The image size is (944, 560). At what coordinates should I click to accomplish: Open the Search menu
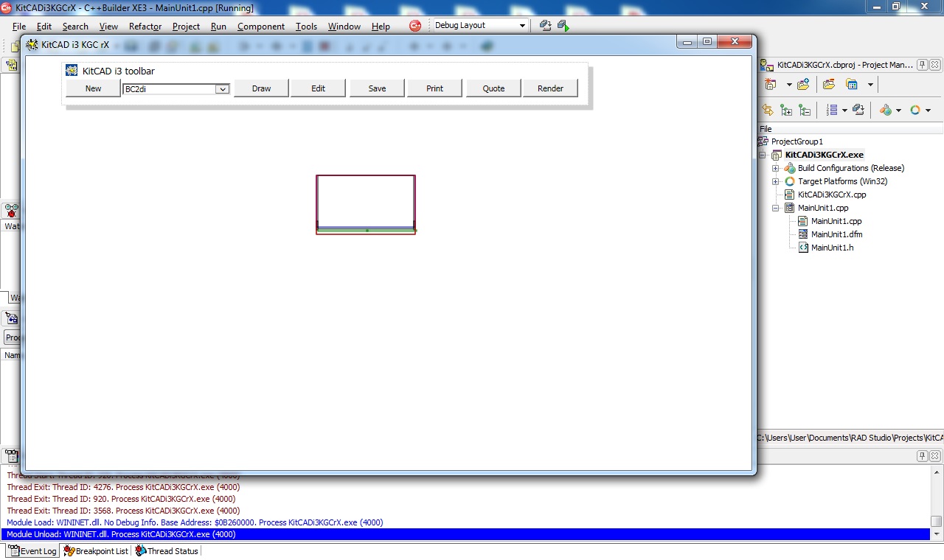pos(75,27)
